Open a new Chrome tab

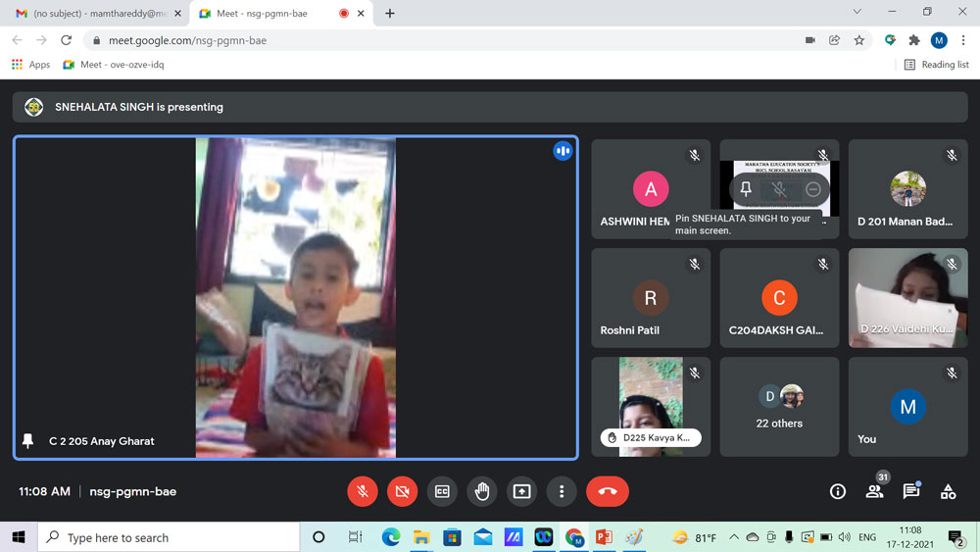point(390,14)
